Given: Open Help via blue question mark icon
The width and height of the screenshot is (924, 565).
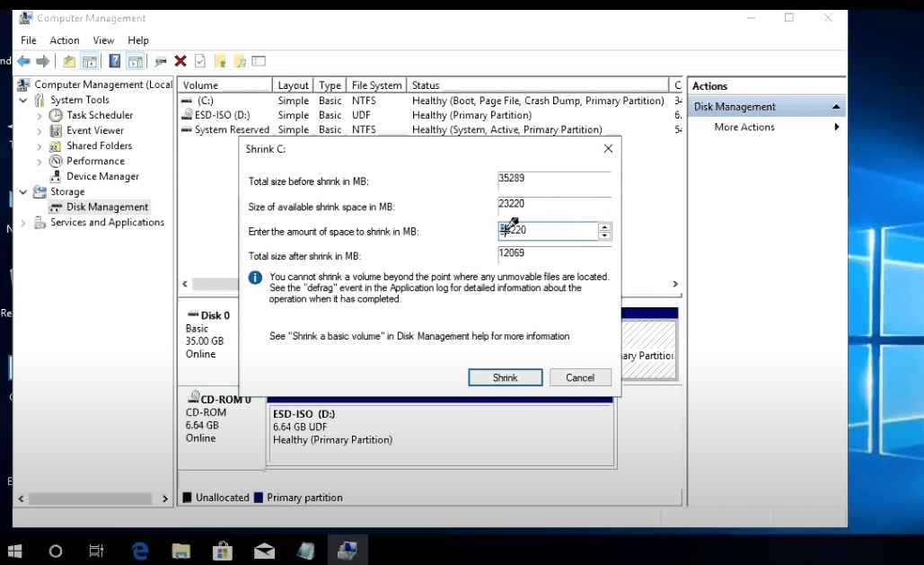Looking at the screenshot, I should tap(115, 61).
